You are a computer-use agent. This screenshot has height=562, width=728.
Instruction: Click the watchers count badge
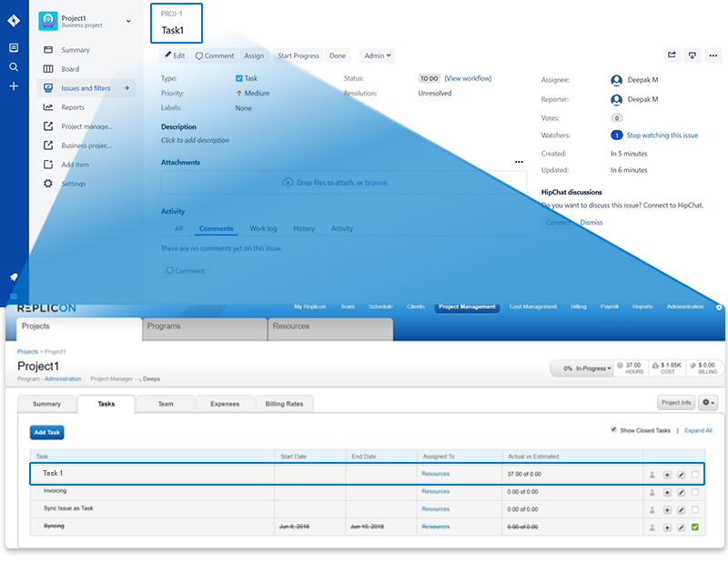(x=617, y=135)
